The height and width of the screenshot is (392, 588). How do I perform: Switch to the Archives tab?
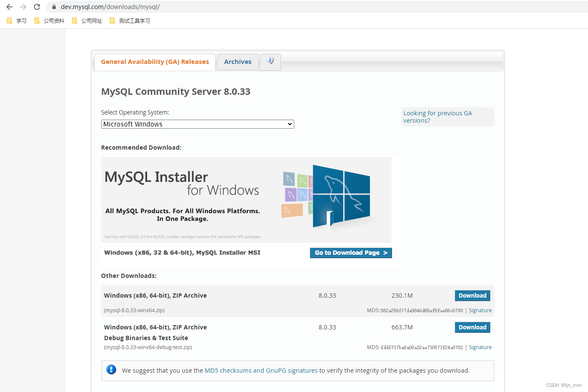tap(238, 62)
